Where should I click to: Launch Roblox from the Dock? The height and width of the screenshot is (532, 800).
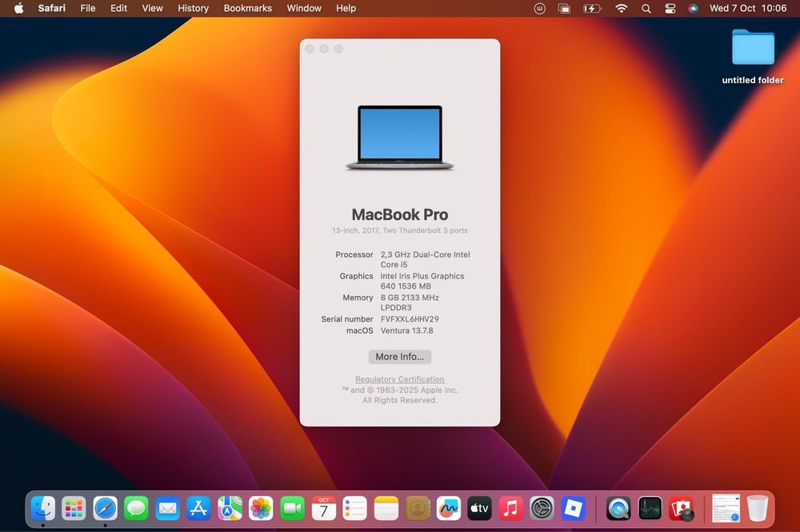pos(574,508)
